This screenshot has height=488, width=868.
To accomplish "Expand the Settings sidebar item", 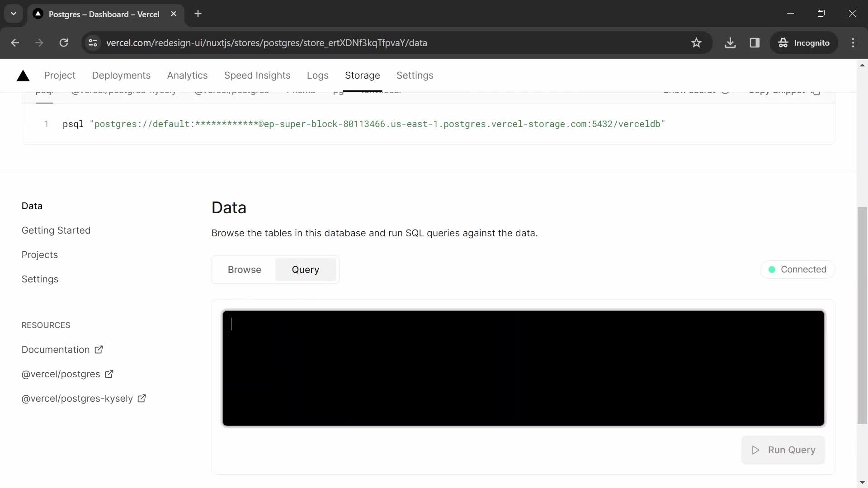I will (x=40, y=279).
